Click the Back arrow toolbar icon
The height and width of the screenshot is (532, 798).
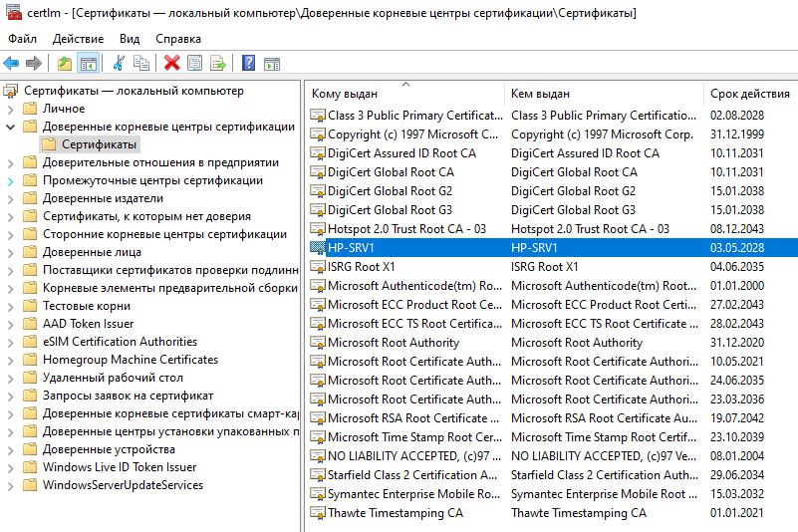coord(11,63)
